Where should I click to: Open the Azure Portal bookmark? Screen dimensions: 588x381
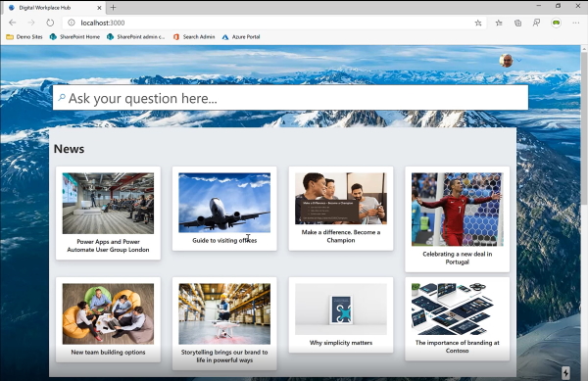(241, 36)
